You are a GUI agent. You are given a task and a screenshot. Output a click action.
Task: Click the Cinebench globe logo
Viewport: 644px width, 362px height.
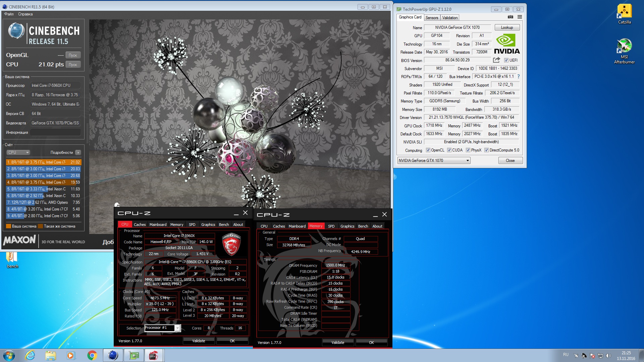click(16, 31)
